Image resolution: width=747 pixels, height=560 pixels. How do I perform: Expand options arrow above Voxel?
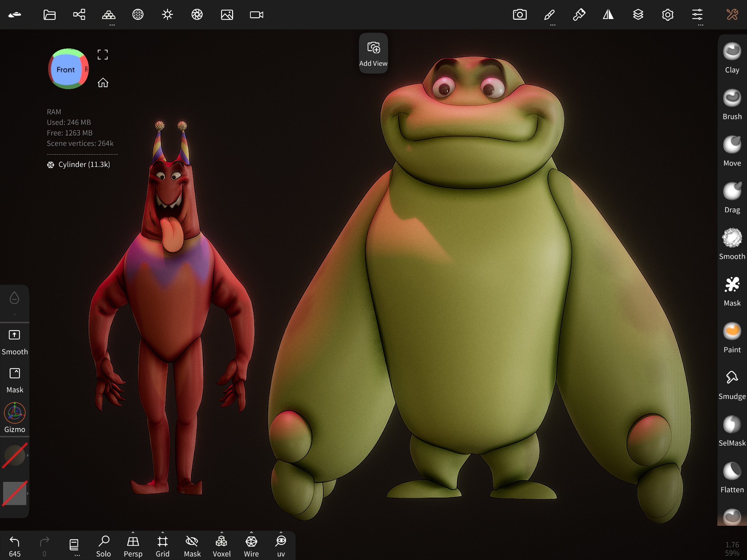click(x=222, y=532)
